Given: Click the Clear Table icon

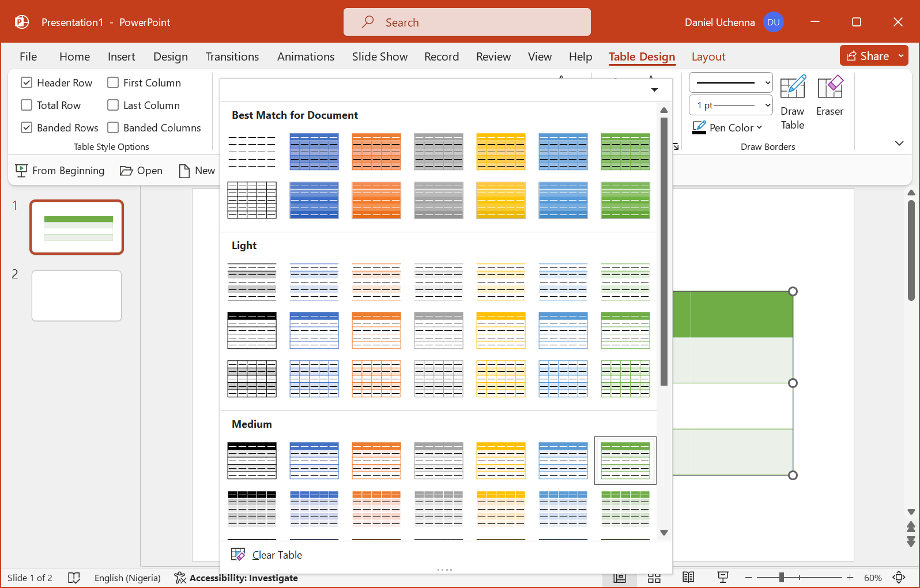Looking at the screenshot, I should pos(238,555).
